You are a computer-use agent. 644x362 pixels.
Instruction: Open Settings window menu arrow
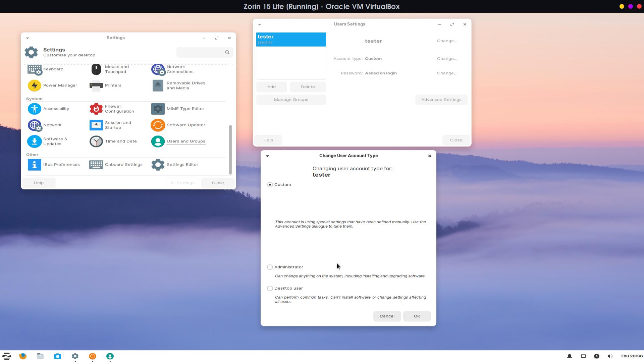click(x=28, y=38)
